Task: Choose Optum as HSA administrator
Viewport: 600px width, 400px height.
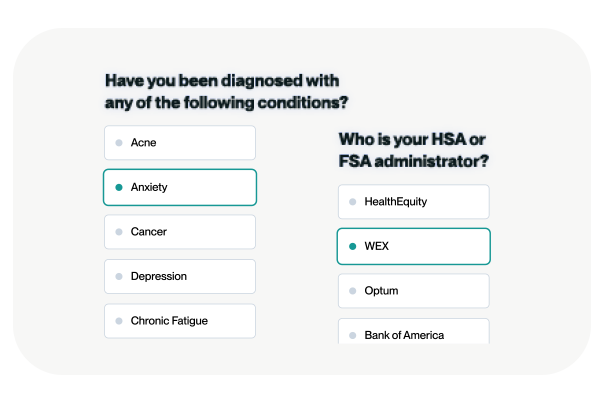Action: [x=381, y=291]
